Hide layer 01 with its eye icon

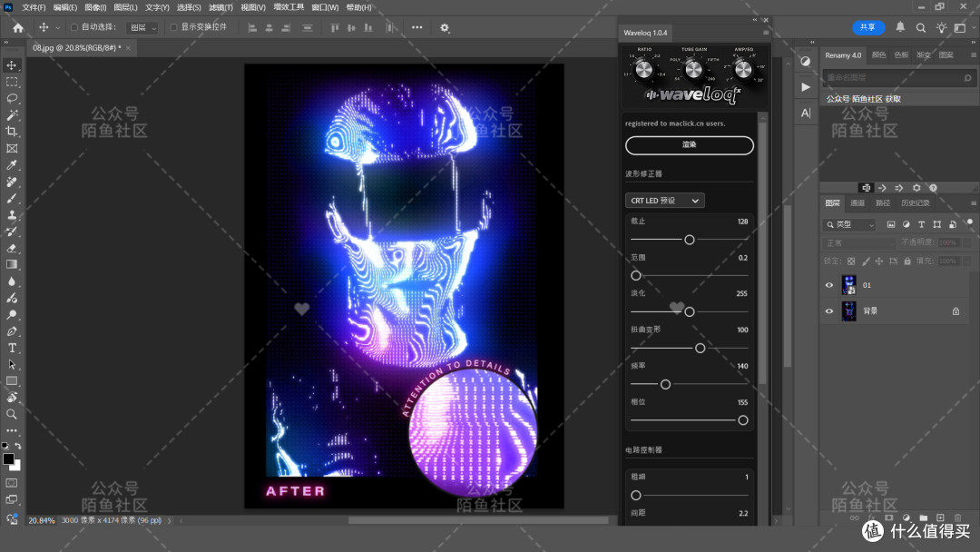coord(829,285)
